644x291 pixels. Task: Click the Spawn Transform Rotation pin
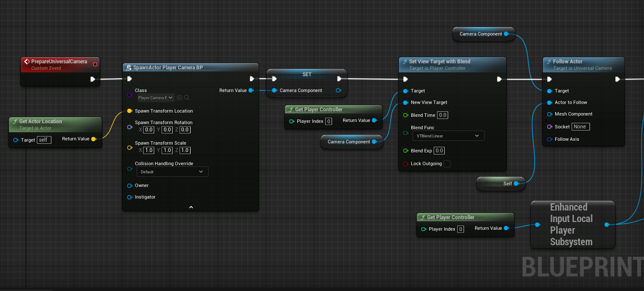129,127
